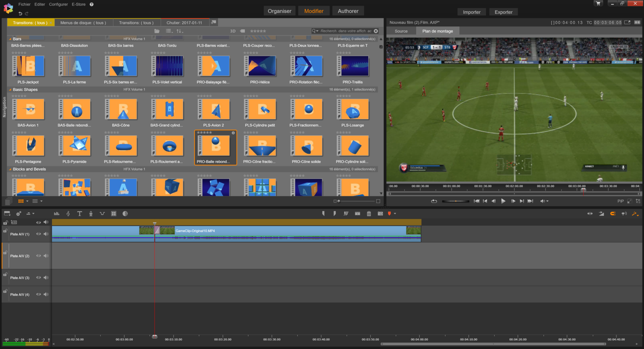Image resolution: width=644 pixels, height=349 pixels.
Task: Click the undo arrow
Action: [x=20, y=13]
